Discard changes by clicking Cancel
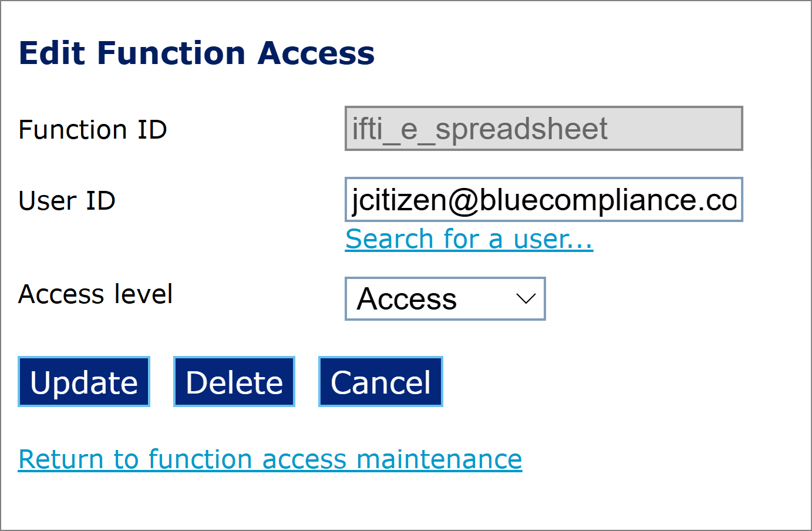 pos(380,382)
